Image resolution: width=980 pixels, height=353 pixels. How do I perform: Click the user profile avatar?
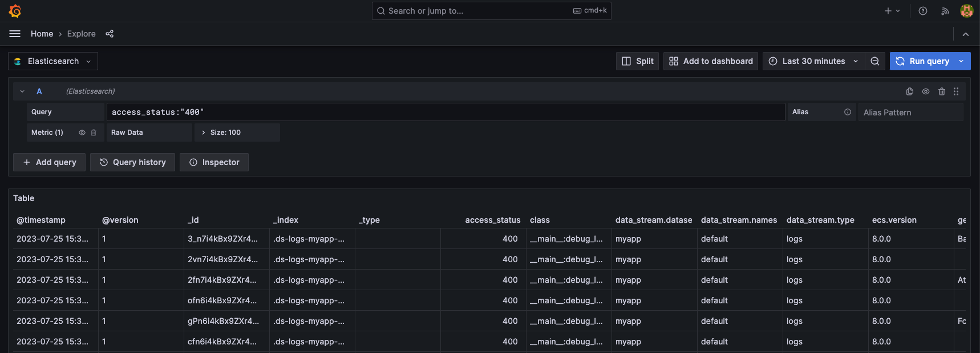(x=966, y=11)
